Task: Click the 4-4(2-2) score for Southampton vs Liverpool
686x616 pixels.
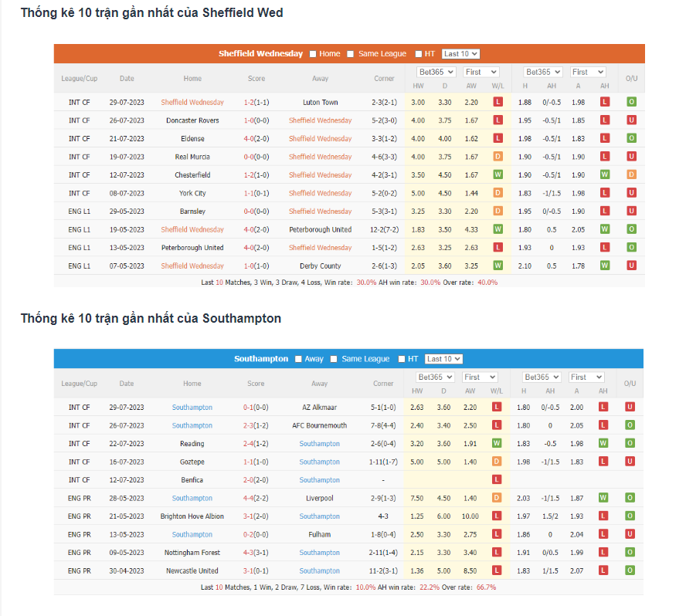Action: (256, 498)
